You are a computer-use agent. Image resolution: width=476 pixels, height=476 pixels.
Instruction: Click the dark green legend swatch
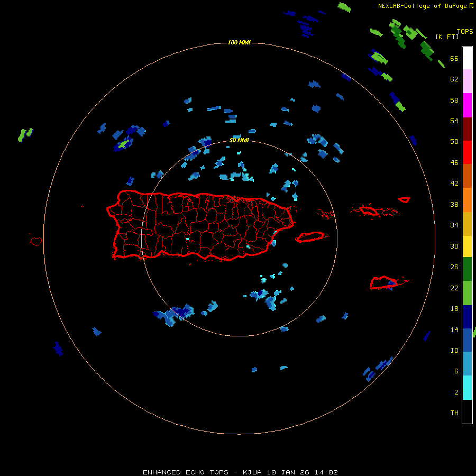(x=467, y=269)
